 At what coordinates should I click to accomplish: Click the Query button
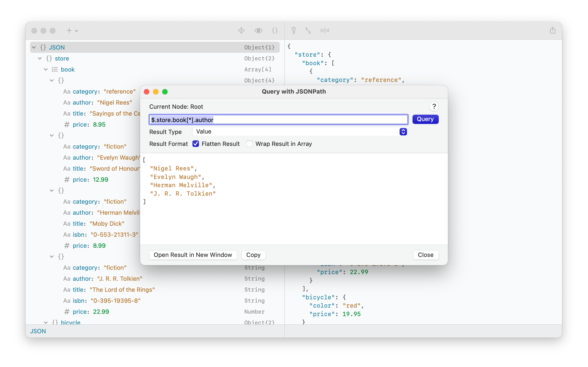tap(425, 119)
